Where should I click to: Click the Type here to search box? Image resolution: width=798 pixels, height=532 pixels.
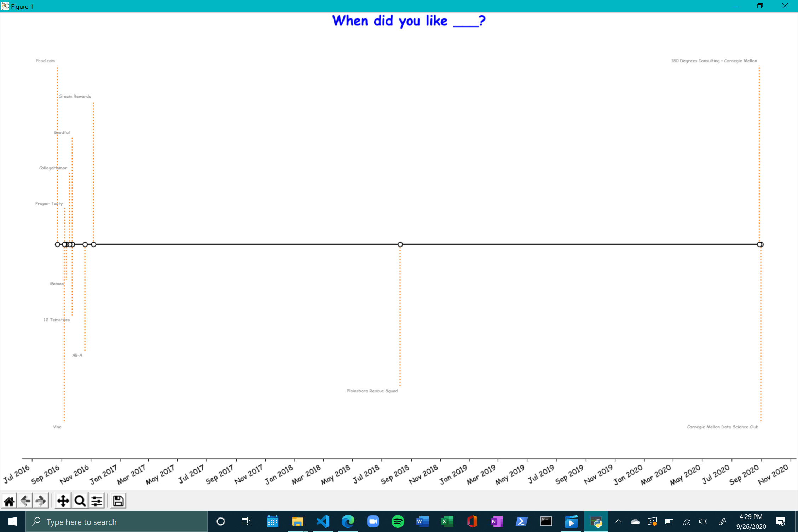[x=117, y=522]
